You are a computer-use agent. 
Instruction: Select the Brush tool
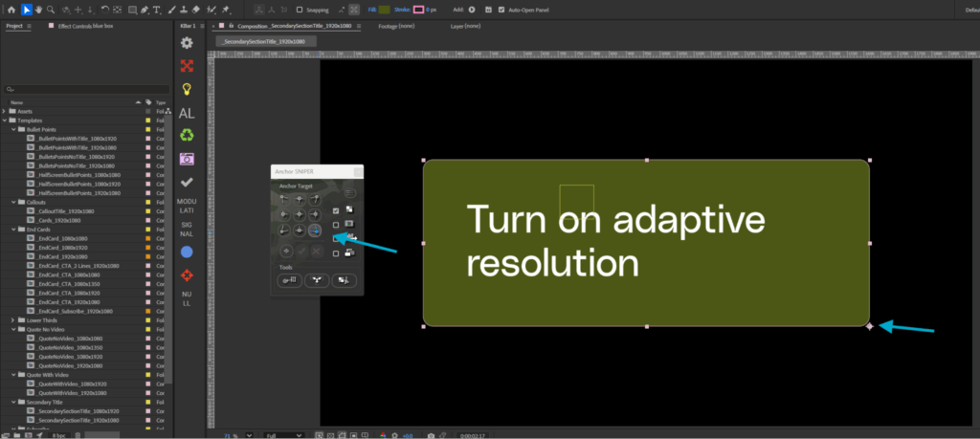coord(172,10)
